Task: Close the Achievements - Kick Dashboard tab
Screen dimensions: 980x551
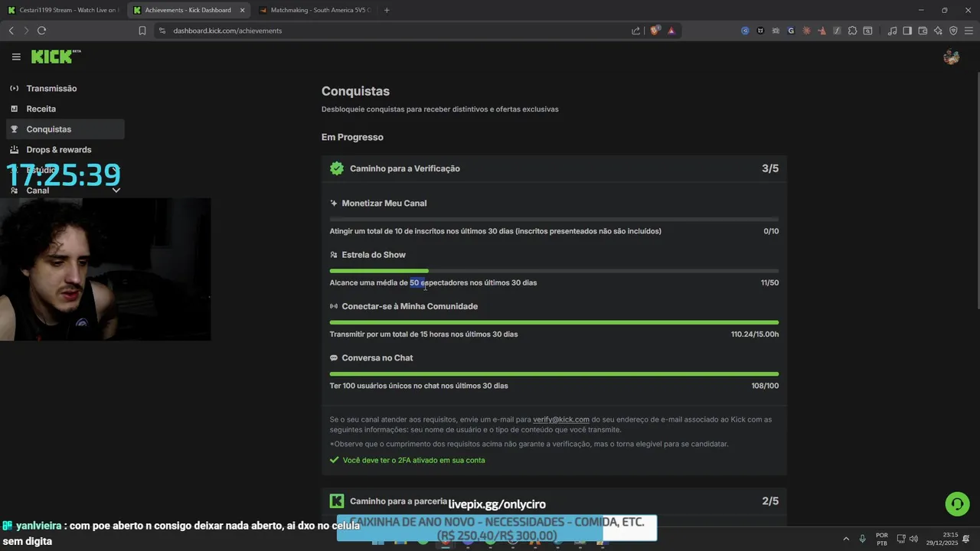Action: [x=242, y=10]
